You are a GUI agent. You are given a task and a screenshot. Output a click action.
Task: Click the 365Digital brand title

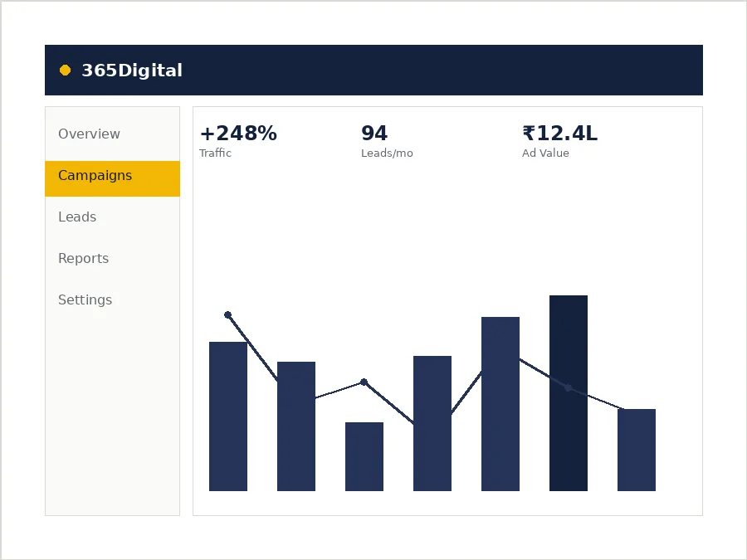(132, 71)
